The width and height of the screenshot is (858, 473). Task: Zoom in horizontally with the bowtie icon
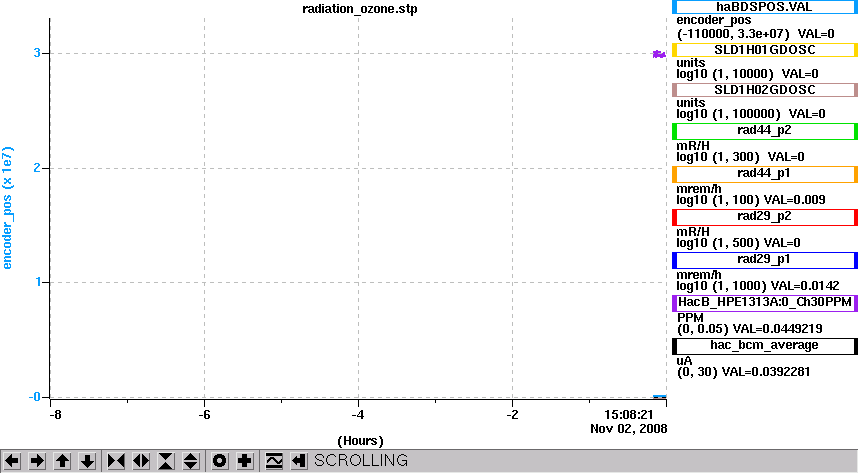click(115, 461)
